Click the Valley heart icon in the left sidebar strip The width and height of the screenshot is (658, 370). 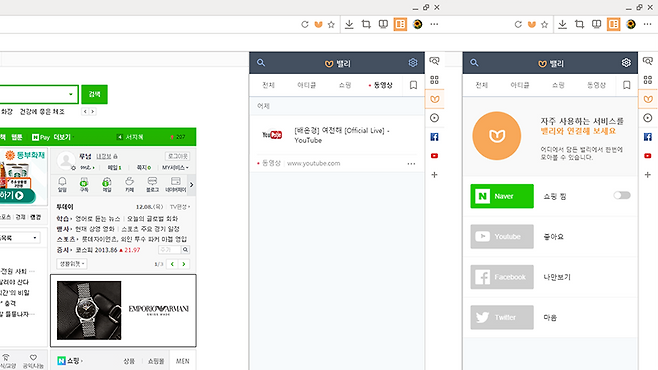(x=435, y=99)
